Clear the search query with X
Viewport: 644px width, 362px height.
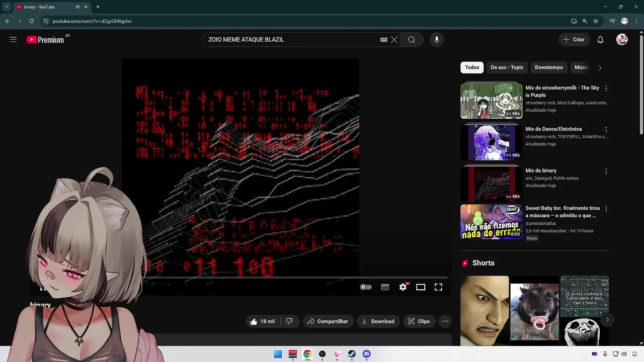click(x=394, y=40)
